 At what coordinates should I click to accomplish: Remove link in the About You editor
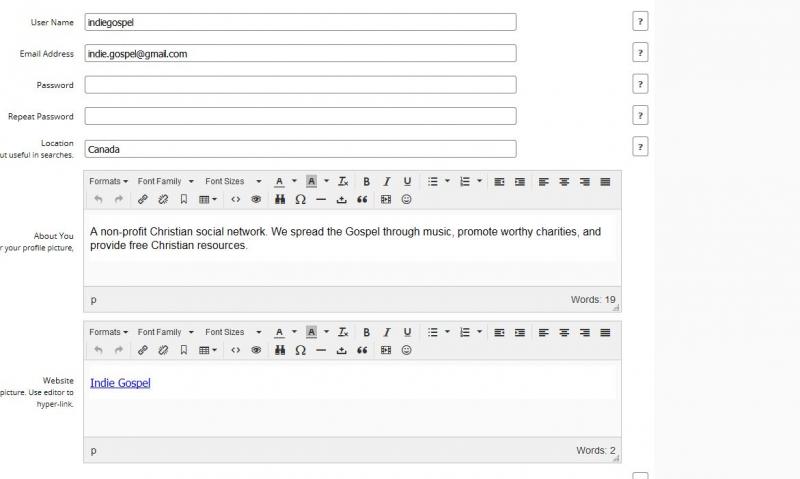tap(163, 199)
